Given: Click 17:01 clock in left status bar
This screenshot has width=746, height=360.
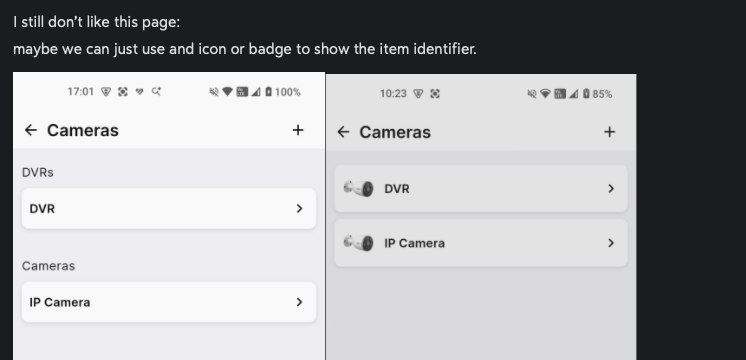Looking at the screenshot, I should pyautogui.click(x=81, y=92).
